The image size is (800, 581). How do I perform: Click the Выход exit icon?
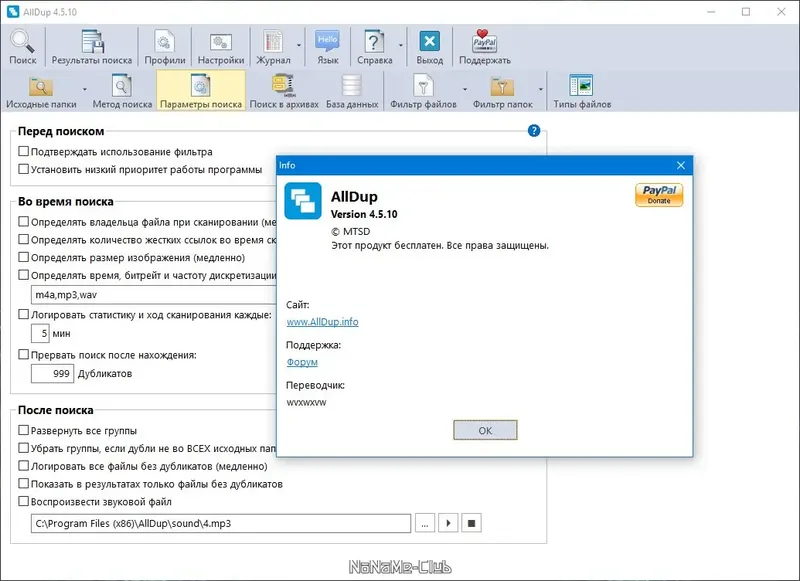430,47
